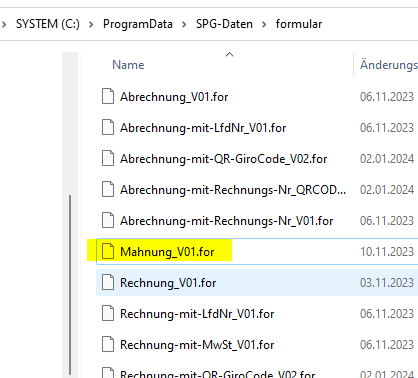Screen dimensions: 418x378
Task: Click icon of Abrechnung-mit-QR-GiroCode_V02.for
Action: pyautogui.click(x=108, y=159)
